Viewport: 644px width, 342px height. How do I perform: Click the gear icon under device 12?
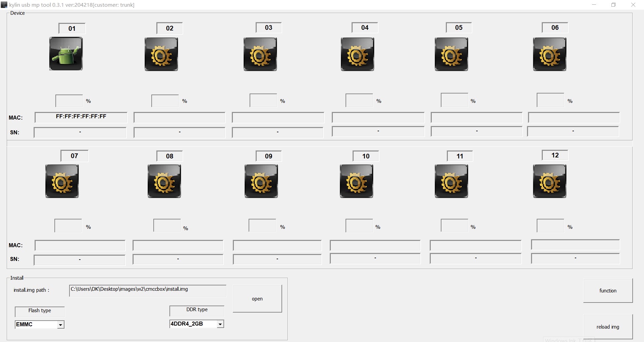550,181
